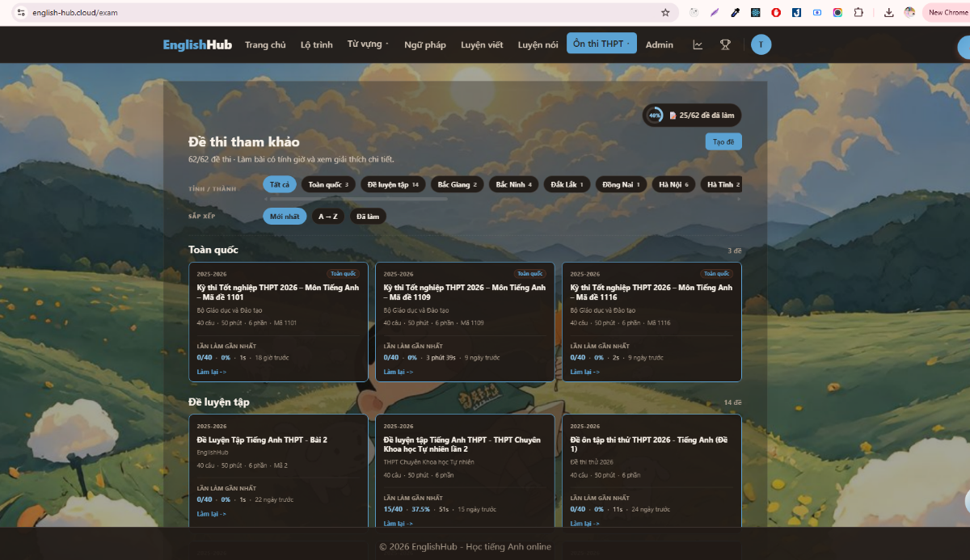Image resolution: width=970 pixels, height=560 pixels.
Task: Click the 40% progress ring
Action: pos(655,116)
